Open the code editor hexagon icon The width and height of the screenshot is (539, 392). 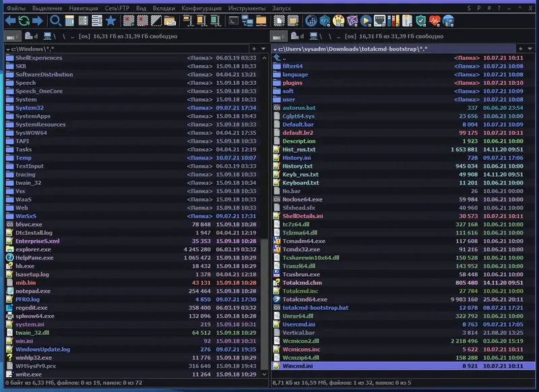325,21
